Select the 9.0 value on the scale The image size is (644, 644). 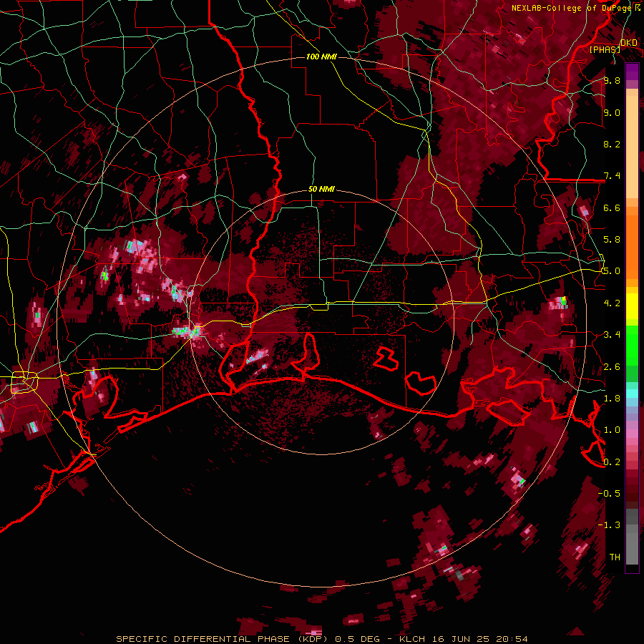[612, 112]
